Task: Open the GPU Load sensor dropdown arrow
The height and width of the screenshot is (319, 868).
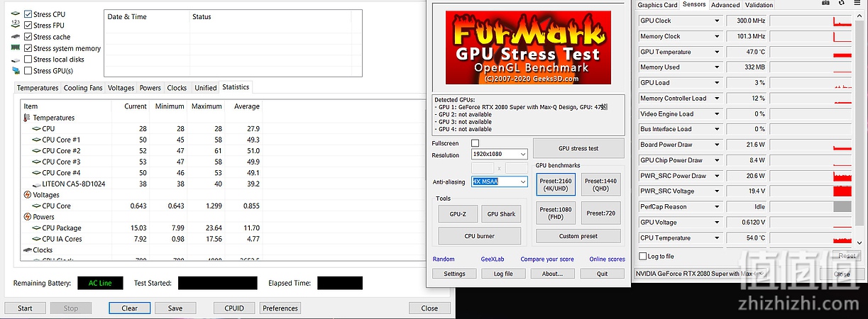Action: point(717,82)
